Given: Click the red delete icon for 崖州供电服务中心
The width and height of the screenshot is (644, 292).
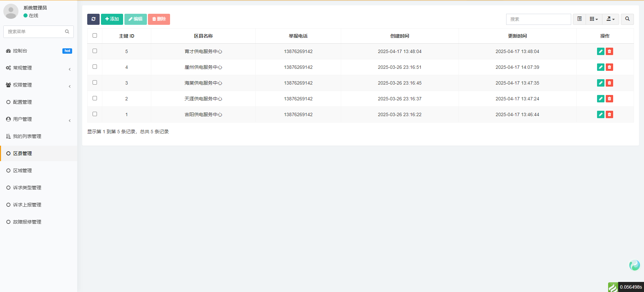Looking at the screenshot, I should [609, 67].
